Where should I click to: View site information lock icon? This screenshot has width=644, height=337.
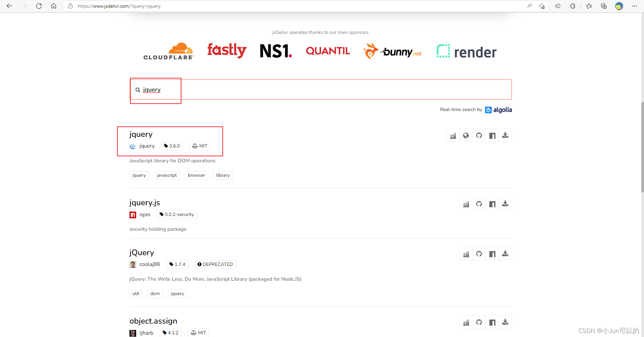[x=70, y=6]
